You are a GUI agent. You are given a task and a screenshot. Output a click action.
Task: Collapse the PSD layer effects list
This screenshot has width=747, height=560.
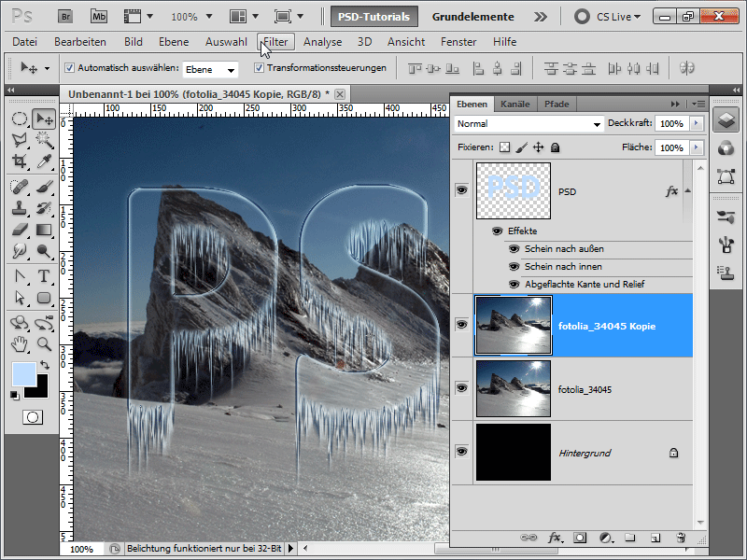(x=688, y=189)
